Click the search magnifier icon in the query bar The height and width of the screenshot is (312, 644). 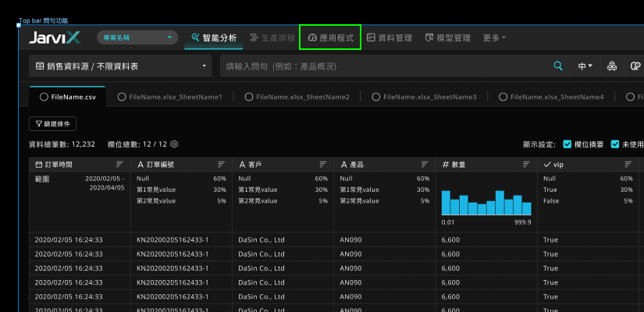point(558,66)
